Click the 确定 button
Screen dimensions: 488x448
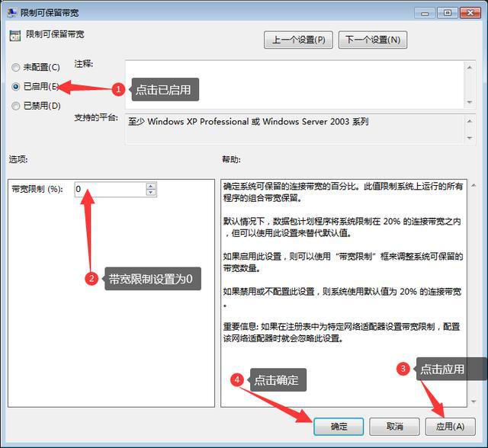tap(339, 426)
